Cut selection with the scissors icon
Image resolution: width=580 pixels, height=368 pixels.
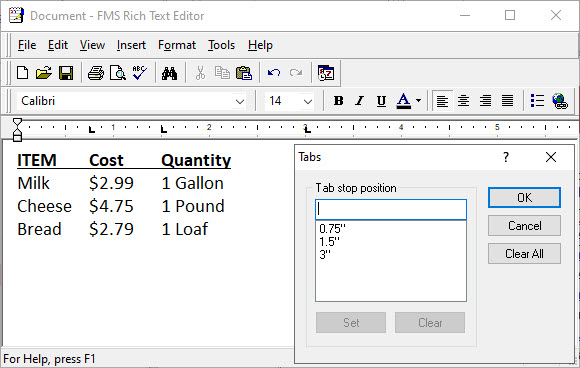pos(200,73)
